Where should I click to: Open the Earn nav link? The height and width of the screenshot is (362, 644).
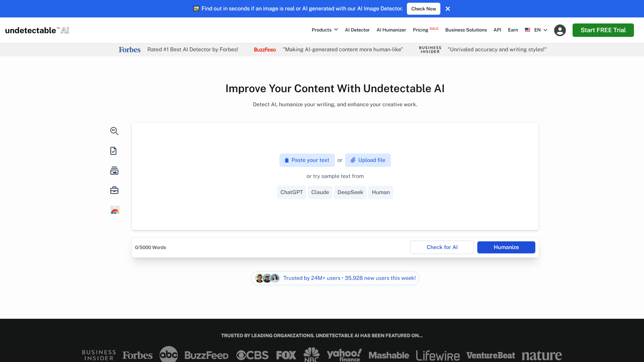point(513,30)
